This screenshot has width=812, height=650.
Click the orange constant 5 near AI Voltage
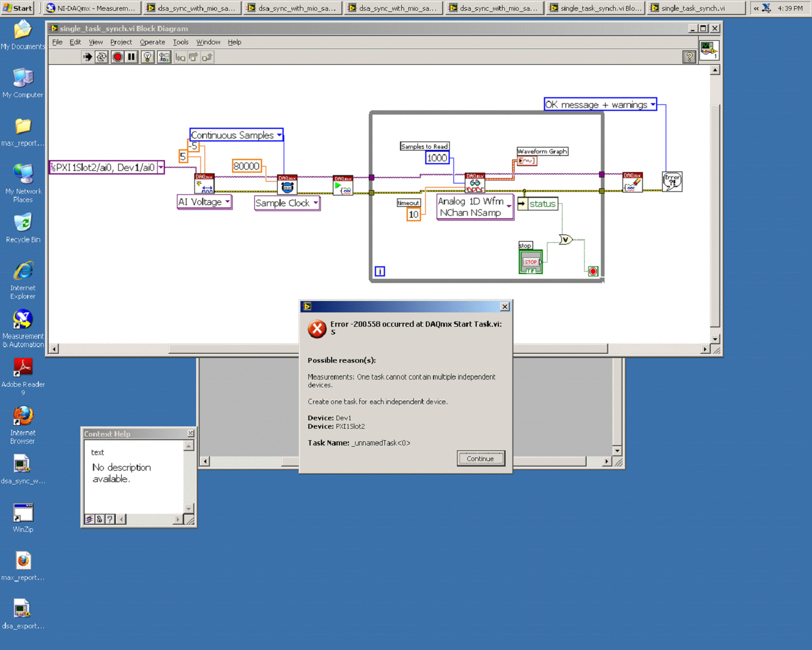tap(183, 157)
